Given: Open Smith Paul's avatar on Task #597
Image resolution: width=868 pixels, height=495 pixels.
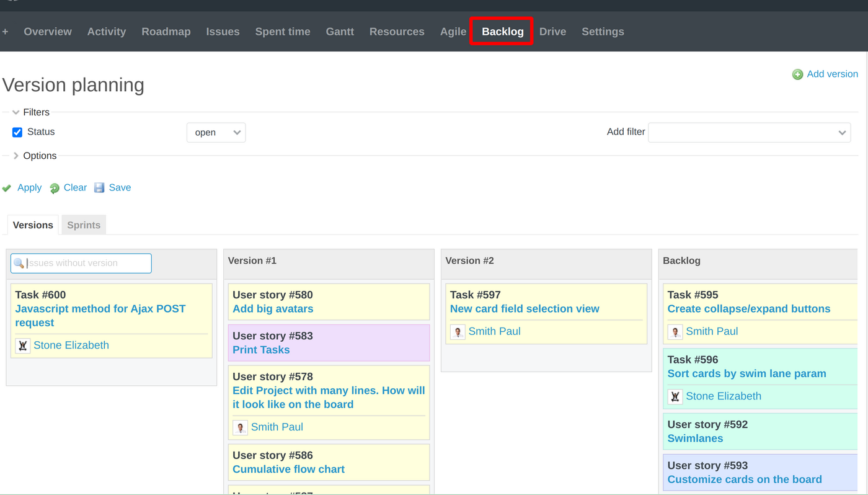Looking at the screenshot, I should click(458, 331).
